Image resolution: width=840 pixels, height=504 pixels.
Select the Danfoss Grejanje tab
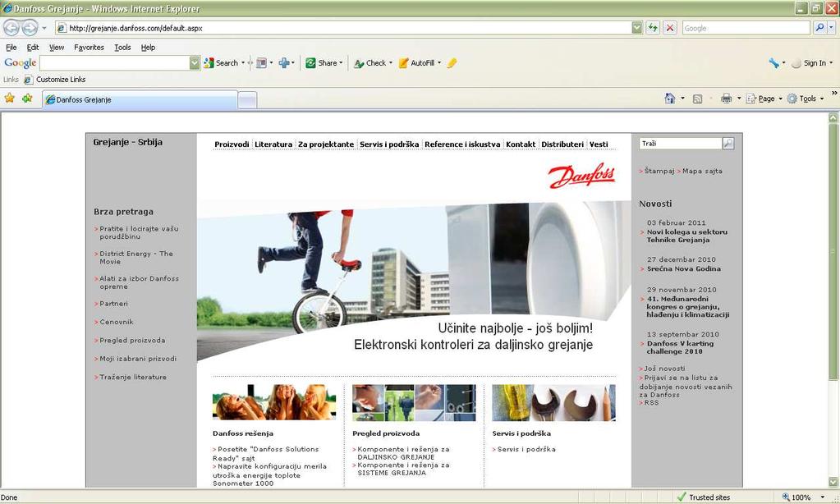click(140, 99)
